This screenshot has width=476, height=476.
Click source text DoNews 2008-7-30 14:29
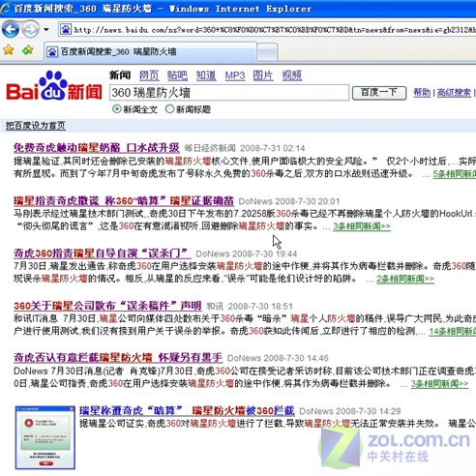point(350,411)
